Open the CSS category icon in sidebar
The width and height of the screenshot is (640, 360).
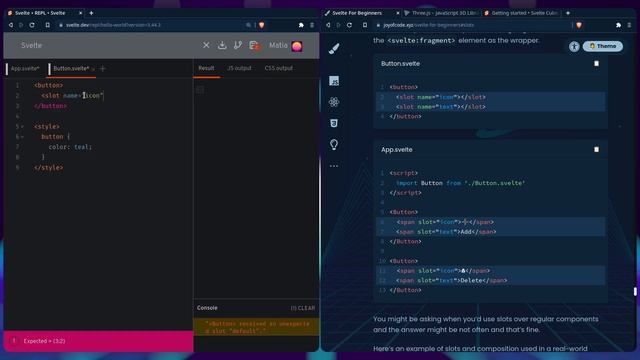334,123
